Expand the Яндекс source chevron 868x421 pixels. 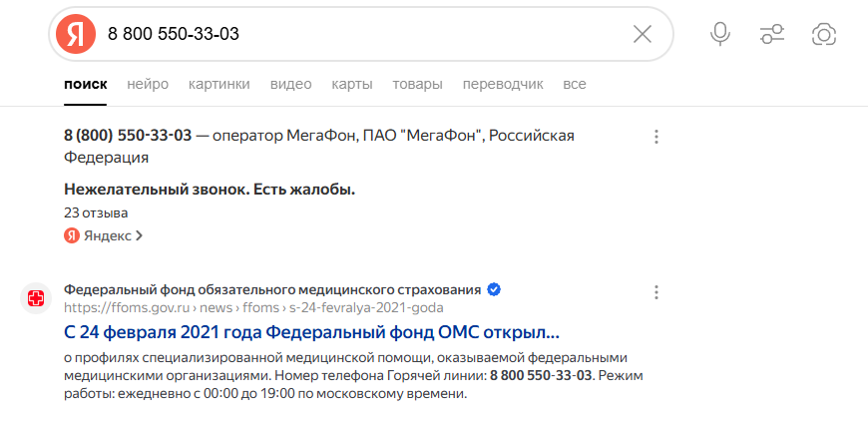139,236
